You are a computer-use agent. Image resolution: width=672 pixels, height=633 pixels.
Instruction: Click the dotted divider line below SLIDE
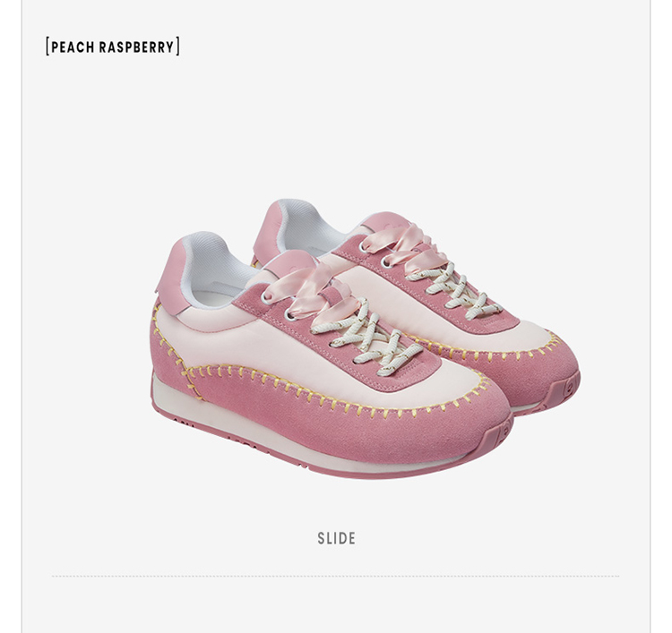(x=336, y=576)
